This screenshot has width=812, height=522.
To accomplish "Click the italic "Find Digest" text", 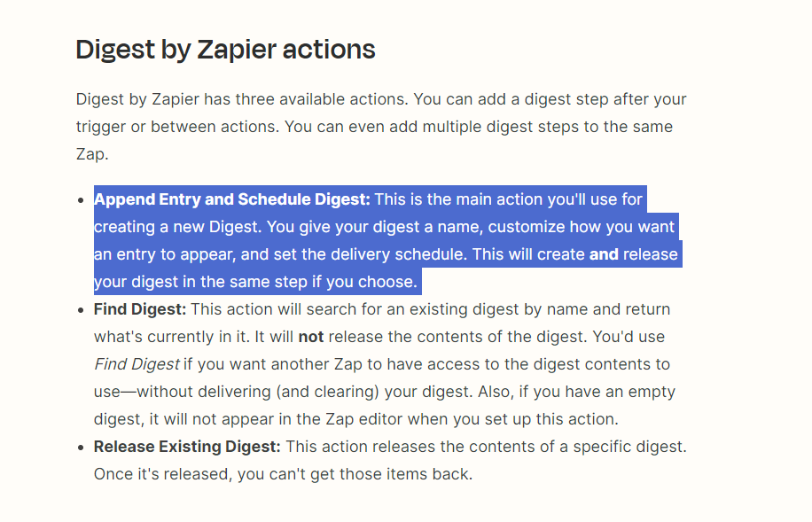I will point(137,364).
